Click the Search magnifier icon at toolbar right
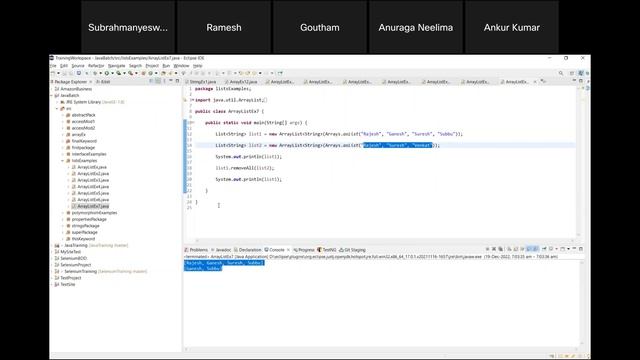This screenshot has height=360, width=640. click(561, 73)
